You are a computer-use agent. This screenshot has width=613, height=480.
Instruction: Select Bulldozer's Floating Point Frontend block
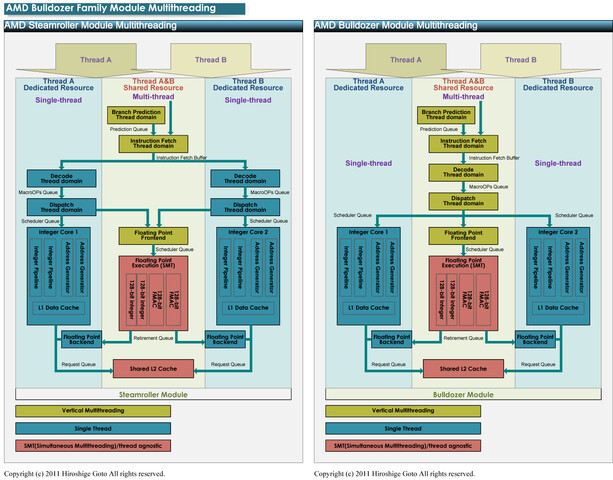pyautogui.click(x=463, y=236)
